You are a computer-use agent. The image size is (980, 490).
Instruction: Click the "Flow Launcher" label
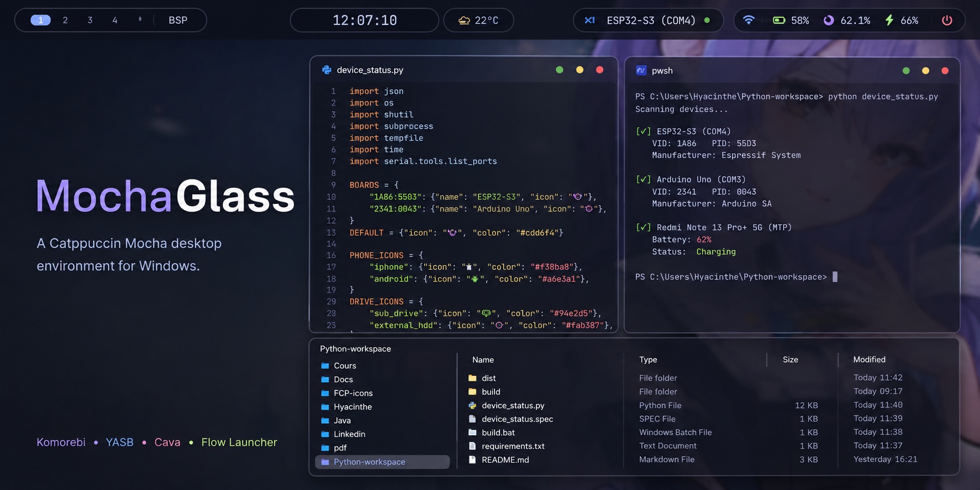point(239,442)
